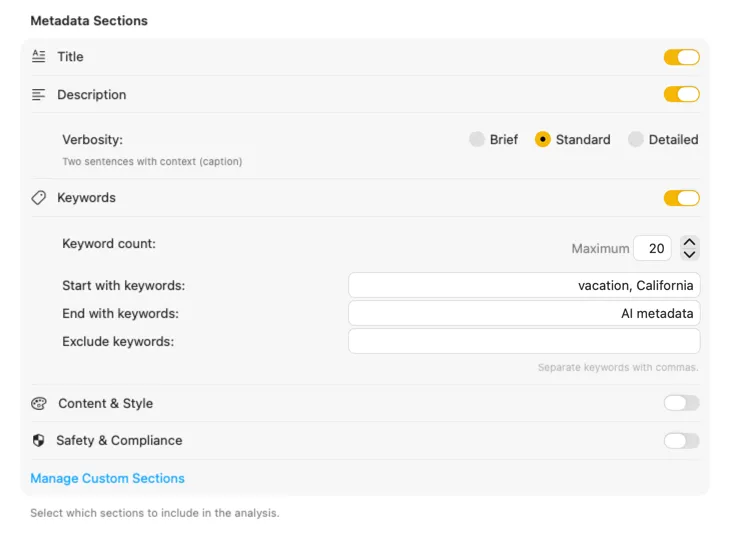Click the maximum keyword count field
The height and width of the screenshot is (550, 730).
pyautogui.click(x=653, y=248)
